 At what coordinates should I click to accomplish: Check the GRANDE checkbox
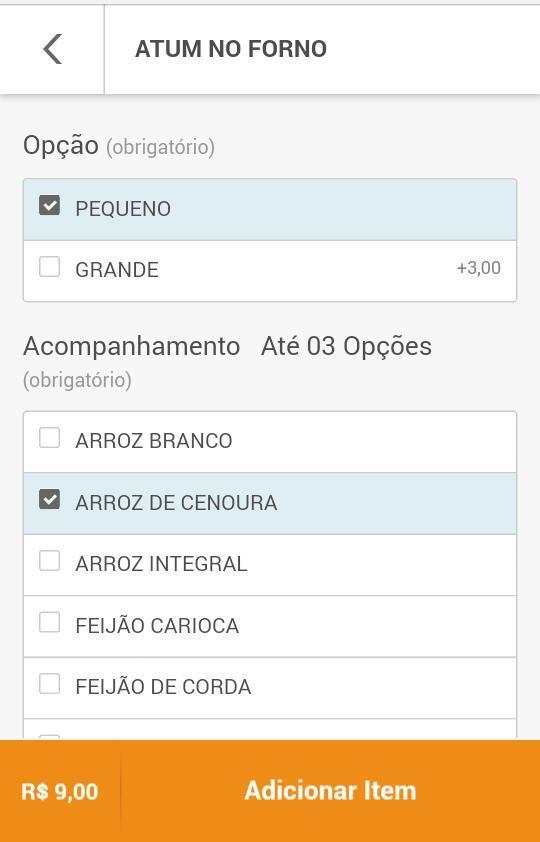[x=49, y=267]
